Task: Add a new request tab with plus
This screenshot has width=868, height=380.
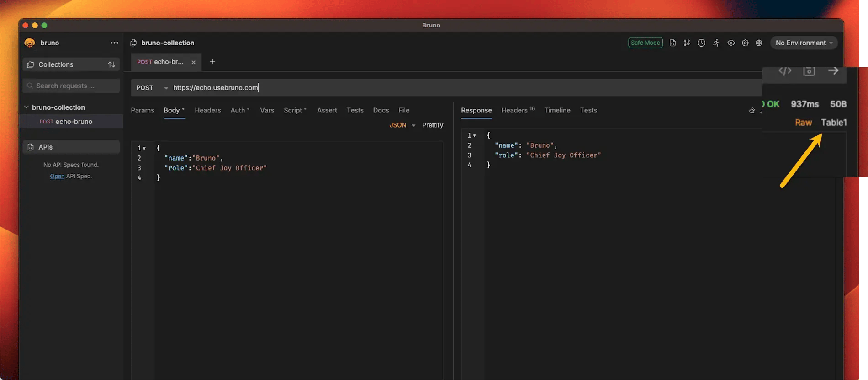Action: point(212,62)
